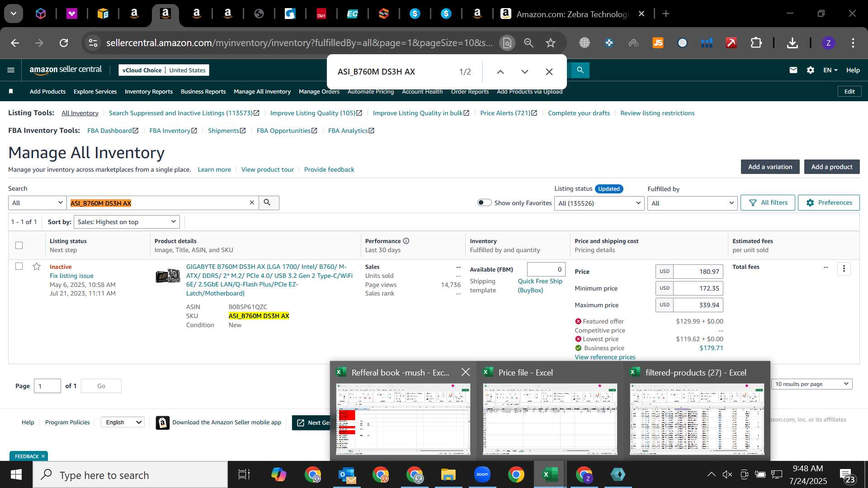The width and height of the screenshot is (868, 488).
Task: Reload the browser page
Action: 64,43
